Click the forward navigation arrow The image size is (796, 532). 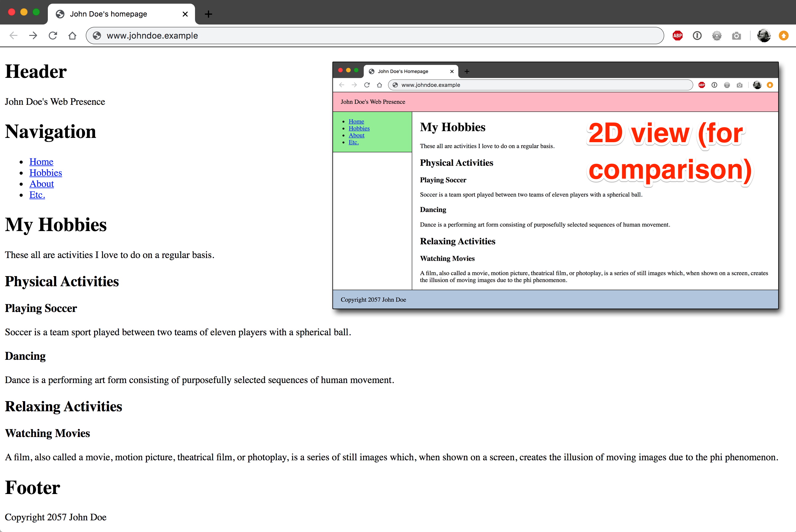[33, 35]
